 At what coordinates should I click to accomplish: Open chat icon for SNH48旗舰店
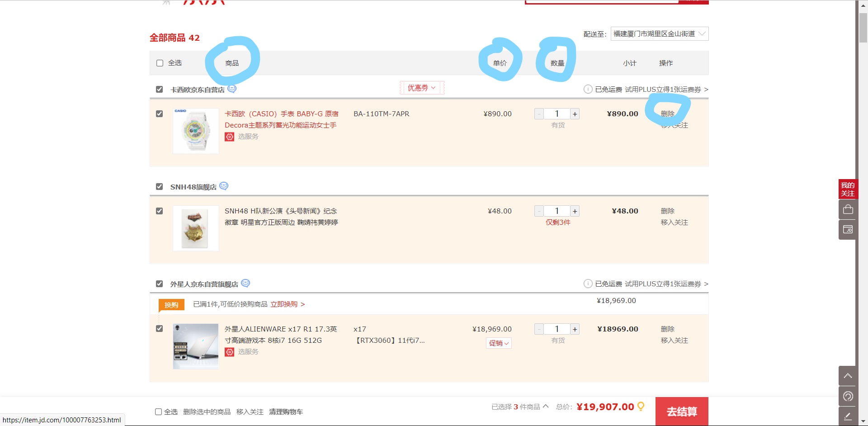click(224, 186)
